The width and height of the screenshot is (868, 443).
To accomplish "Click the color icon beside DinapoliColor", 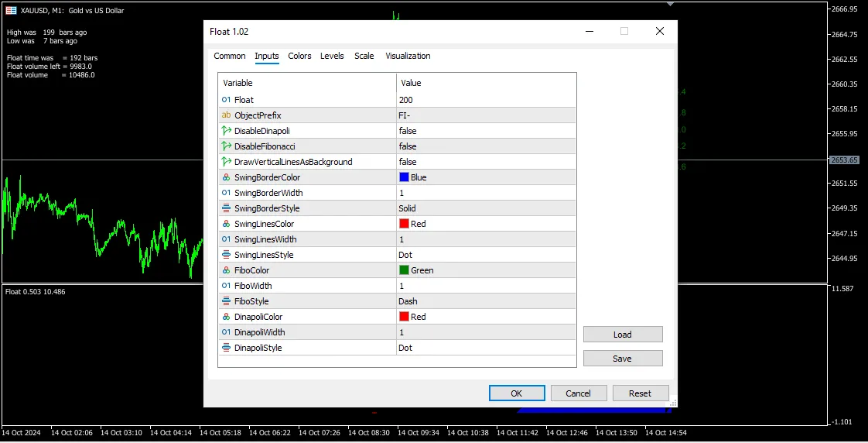I will coord(226,317).
